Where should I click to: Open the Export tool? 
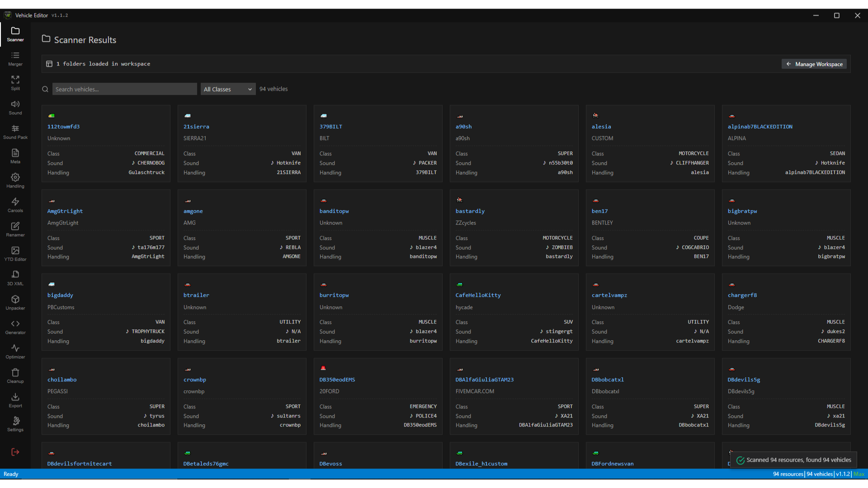(15, 400)
